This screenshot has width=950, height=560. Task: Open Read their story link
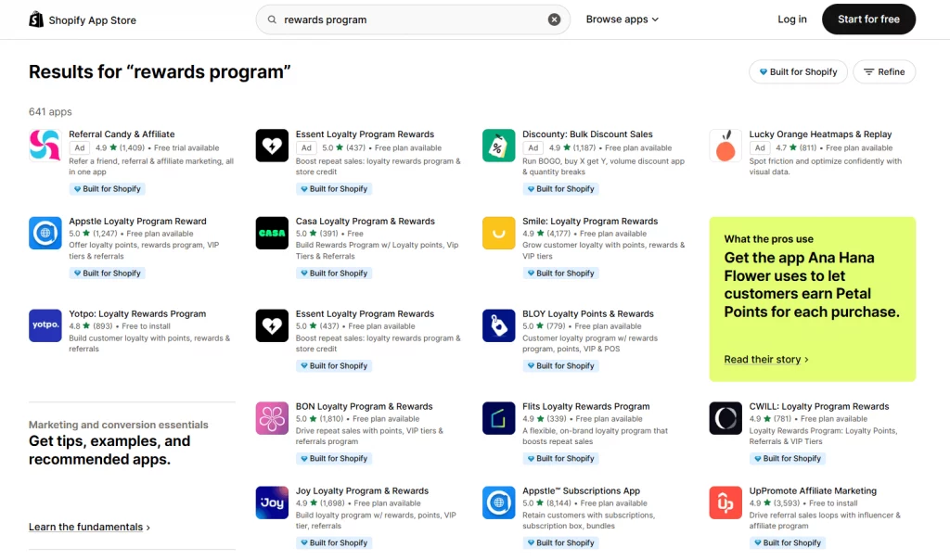(765, 360)
